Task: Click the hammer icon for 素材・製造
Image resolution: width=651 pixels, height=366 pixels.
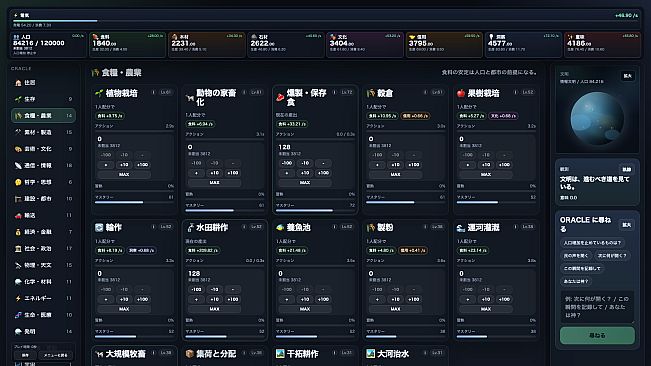Action: (x=18, y=132)
